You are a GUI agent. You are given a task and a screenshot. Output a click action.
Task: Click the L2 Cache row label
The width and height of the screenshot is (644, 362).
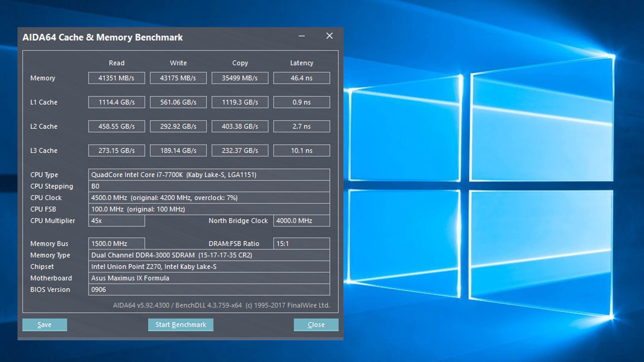point(44,126)
